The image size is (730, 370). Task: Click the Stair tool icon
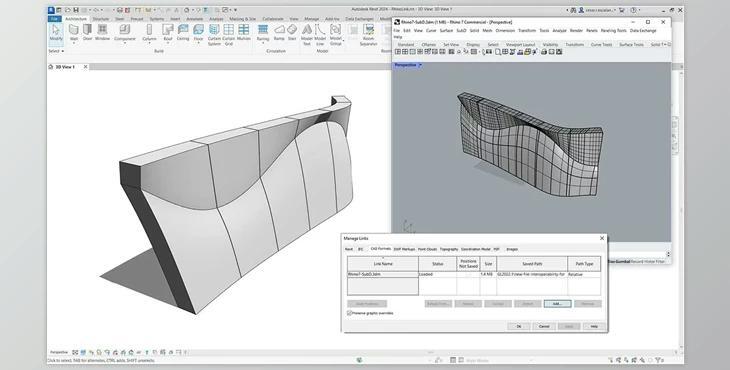292,30
